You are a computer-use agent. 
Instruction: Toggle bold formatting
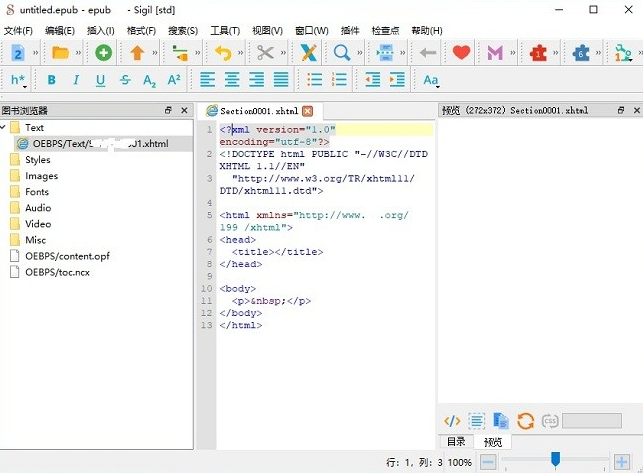(x=51, y=80)
